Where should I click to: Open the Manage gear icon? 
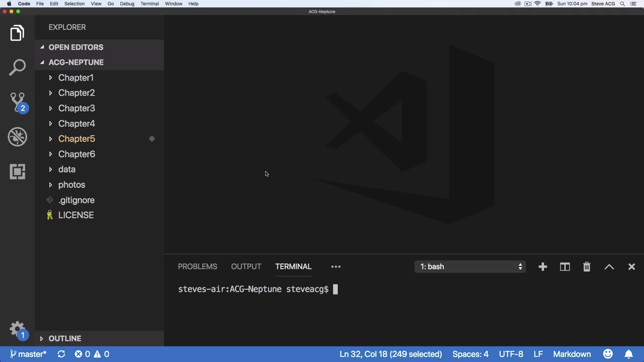click(17, 330)
